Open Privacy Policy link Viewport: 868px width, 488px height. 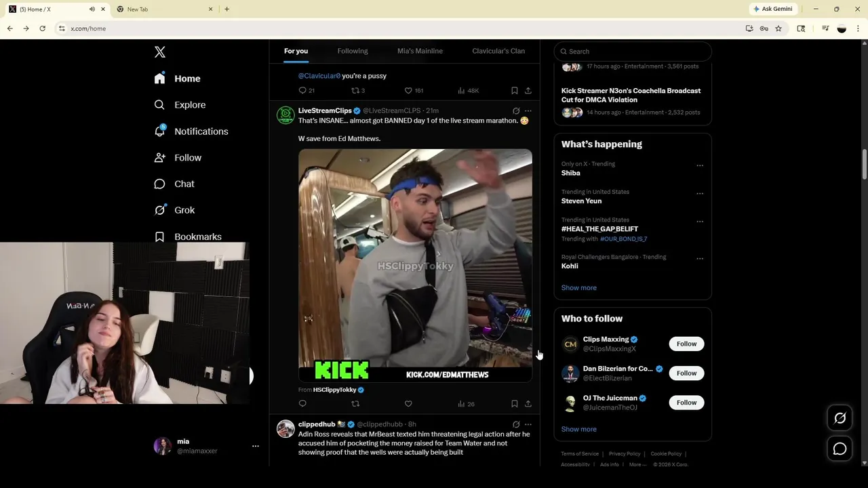click(x=625, y=454)
